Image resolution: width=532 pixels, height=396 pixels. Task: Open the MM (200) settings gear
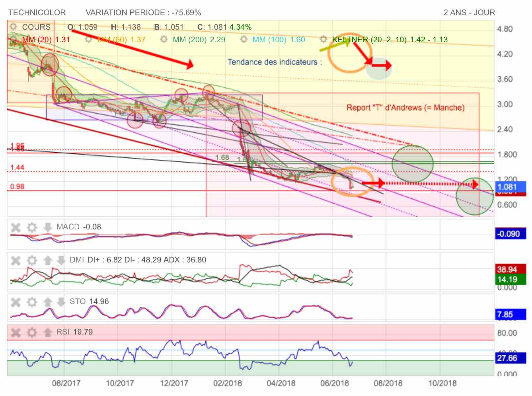click(x=164, y=39)
